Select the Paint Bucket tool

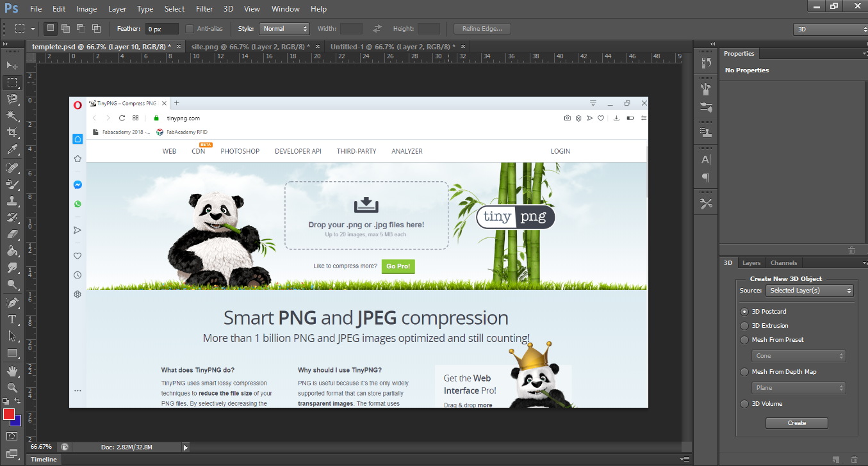pyautogui.click(x=12, y=250)
